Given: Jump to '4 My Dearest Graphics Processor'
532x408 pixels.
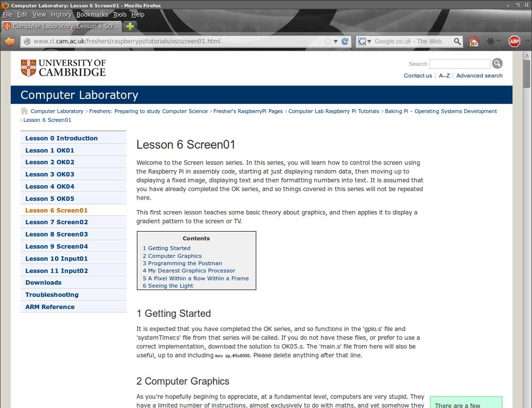Looking at the screenshot, I should (189, 271).
